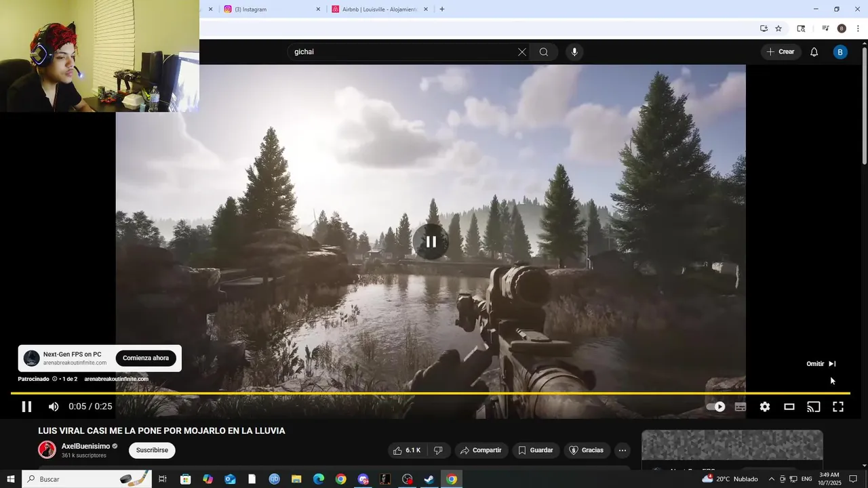Open more actions three-dot menu under video

point(623,450)
